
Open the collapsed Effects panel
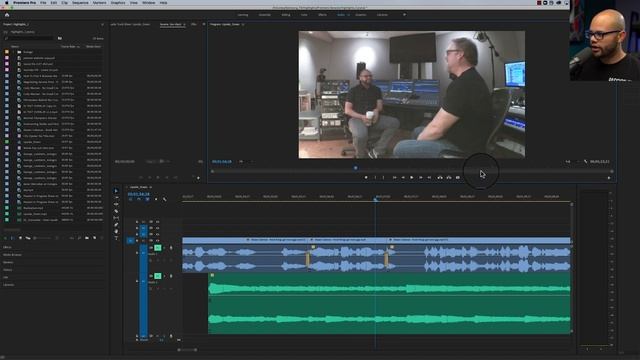[7, 247]
